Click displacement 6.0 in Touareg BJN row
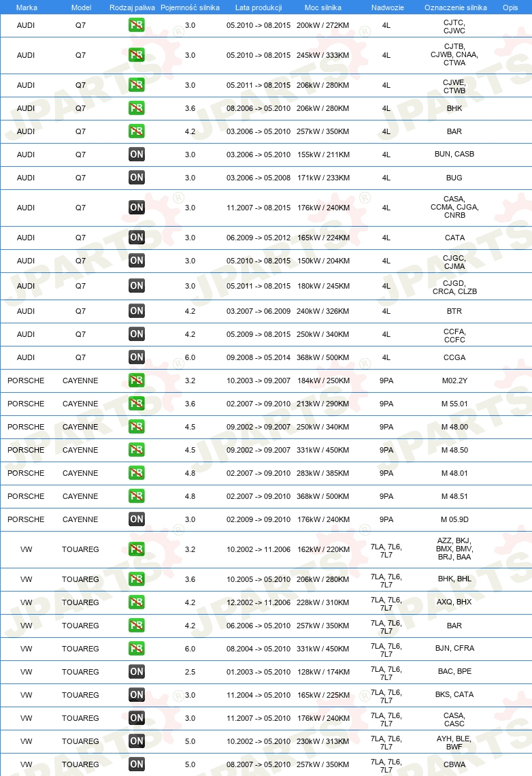This screenshot has height=776, width=532. point(190,649)
